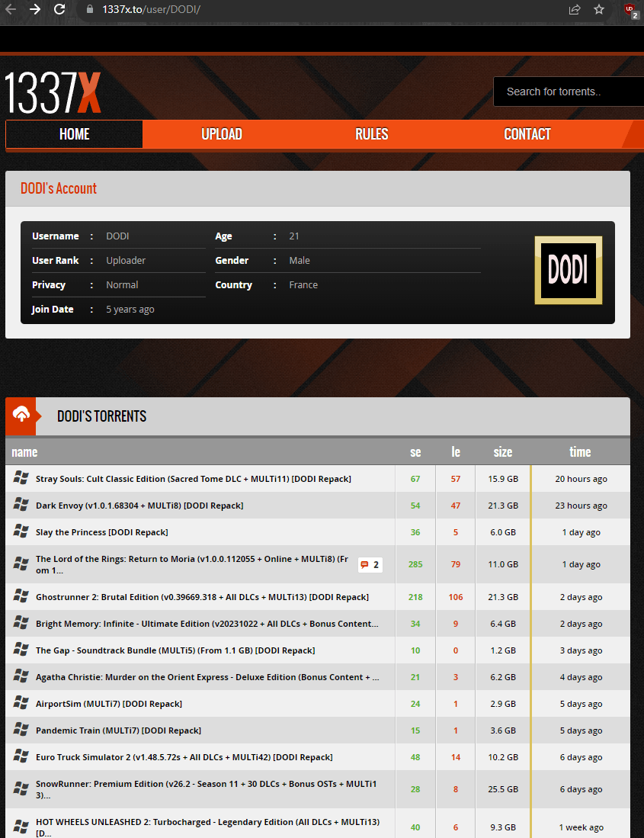Open the CONTACT navigation tab
Screen dimensions: 644x838
click(x=527, y=134)
